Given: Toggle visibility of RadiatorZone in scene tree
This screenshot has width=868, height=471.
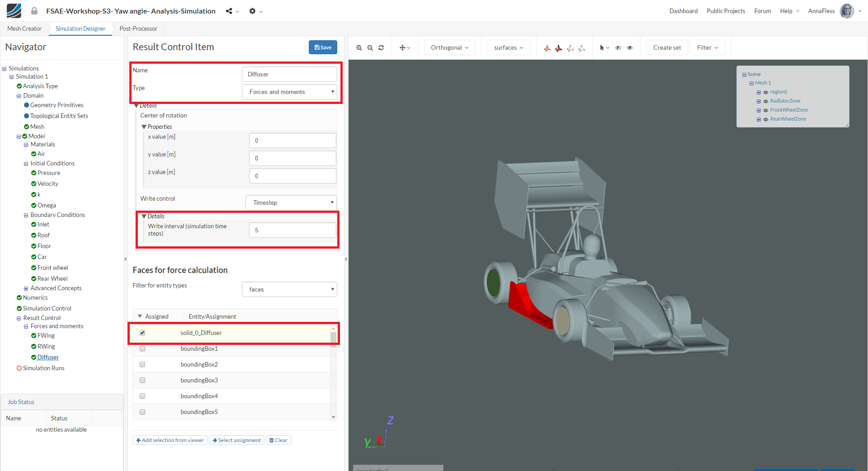Looking at the screenshot, I should [x=766, y=101].
